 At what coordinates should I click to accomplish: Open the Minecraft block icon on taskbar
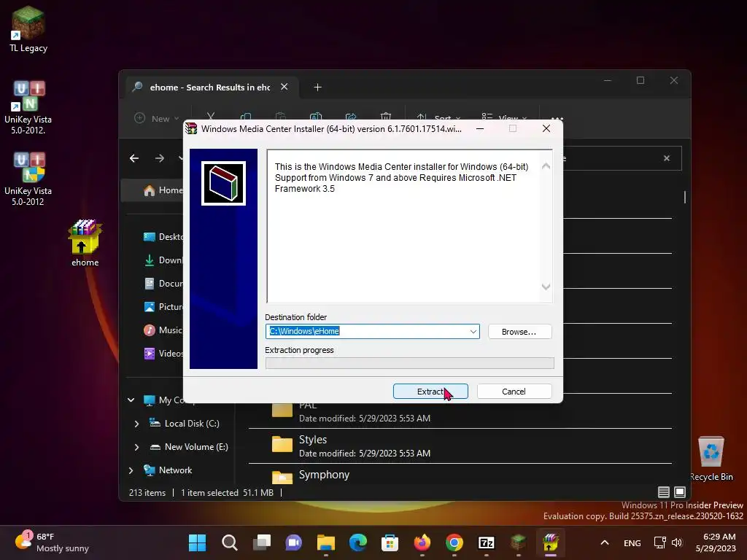tap(519, 542)
